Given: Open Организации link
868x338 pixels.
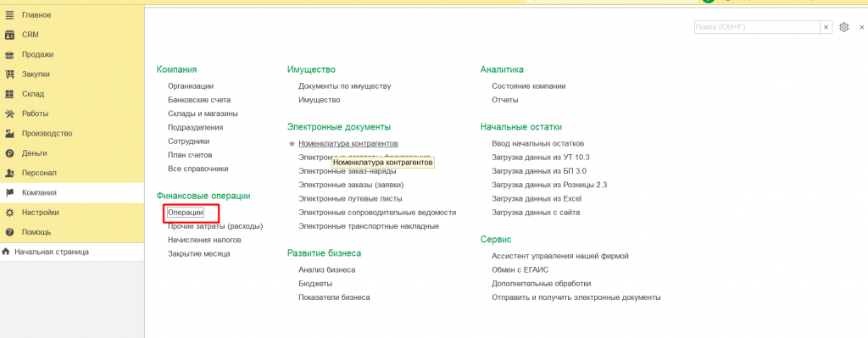Looking at the screenshot, I should [191, 86].
